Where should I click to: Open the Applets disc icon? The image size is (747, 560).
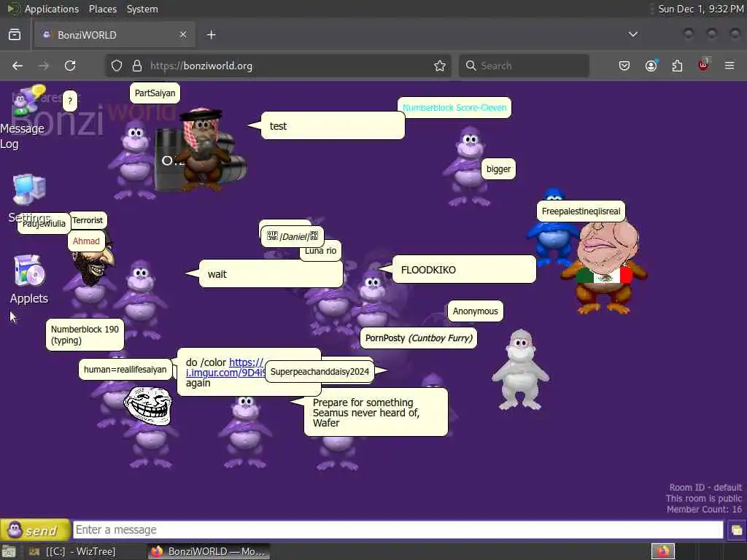coord(29,271)
